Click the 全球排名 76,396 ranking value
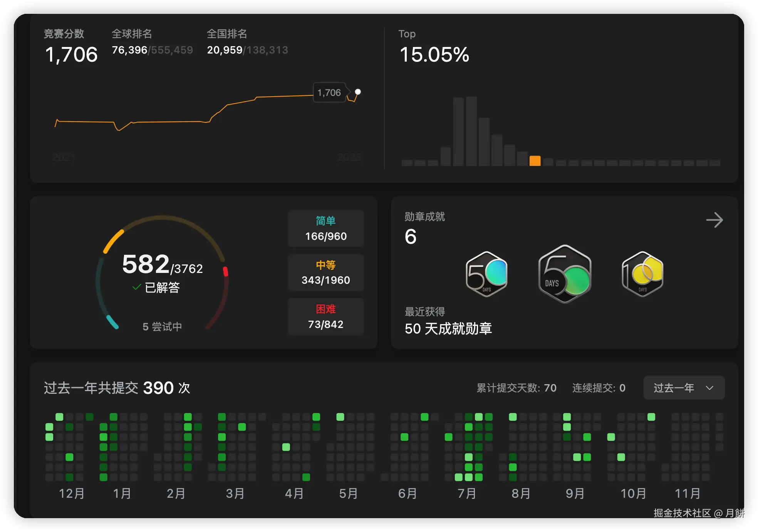 pos(129,50)
